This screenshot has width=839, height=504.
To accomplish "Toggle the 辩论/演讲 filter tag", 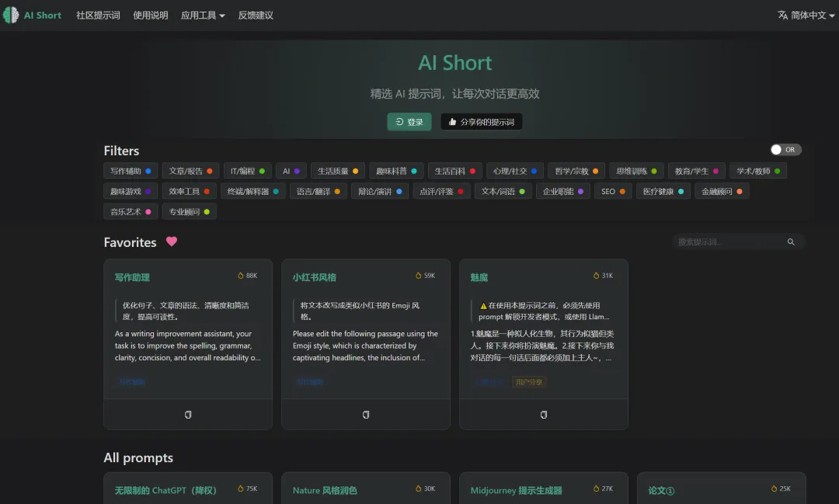I will pos(380,192).
